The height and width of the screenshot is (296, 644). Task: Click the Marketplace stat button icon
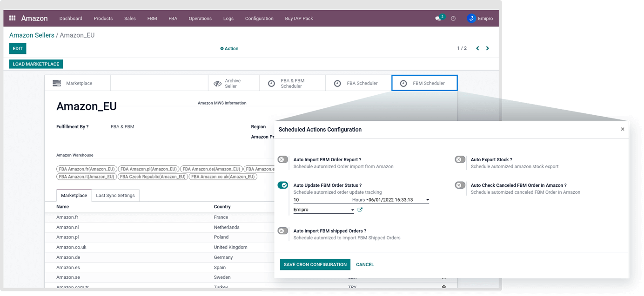pos(57,83)
